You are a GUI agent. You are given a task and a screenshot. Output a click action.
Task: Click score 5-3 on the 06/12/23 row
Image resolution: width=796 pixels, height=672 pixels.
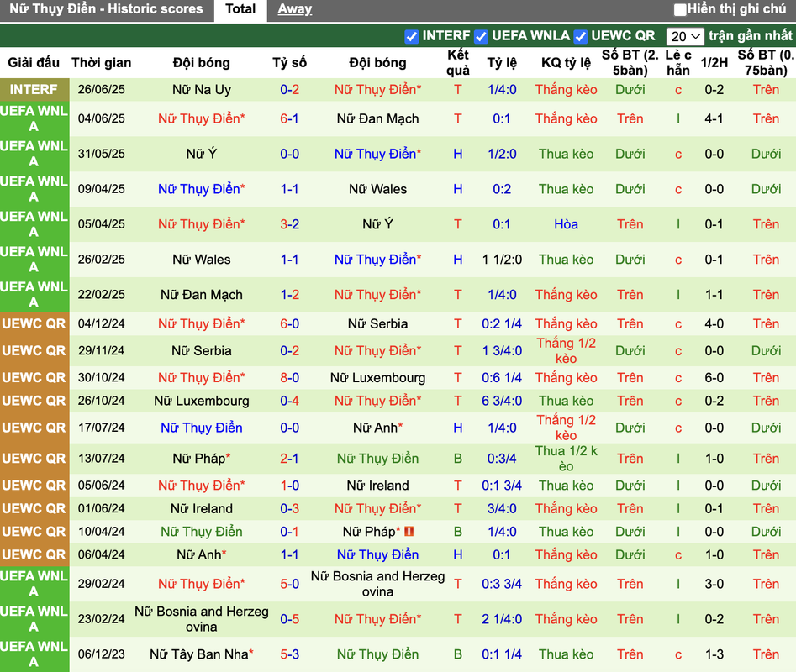point(289,654)
